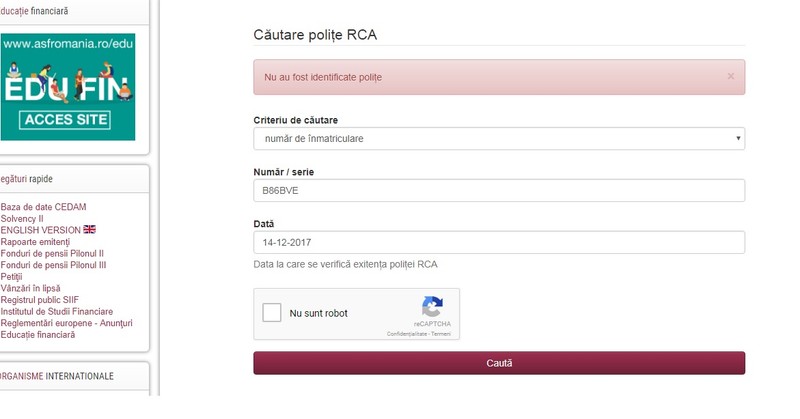Open the reCAPTCHA 'Confidențialitate' link
Viewport: 800px width, 419px height.
pyautogui.click(x=407, y=334)
